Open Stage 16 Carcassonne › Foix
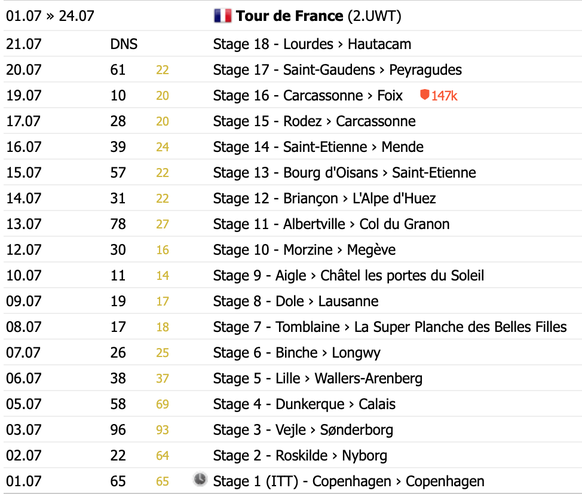Screen dimensions: 582x494 (x=308, y=95)
